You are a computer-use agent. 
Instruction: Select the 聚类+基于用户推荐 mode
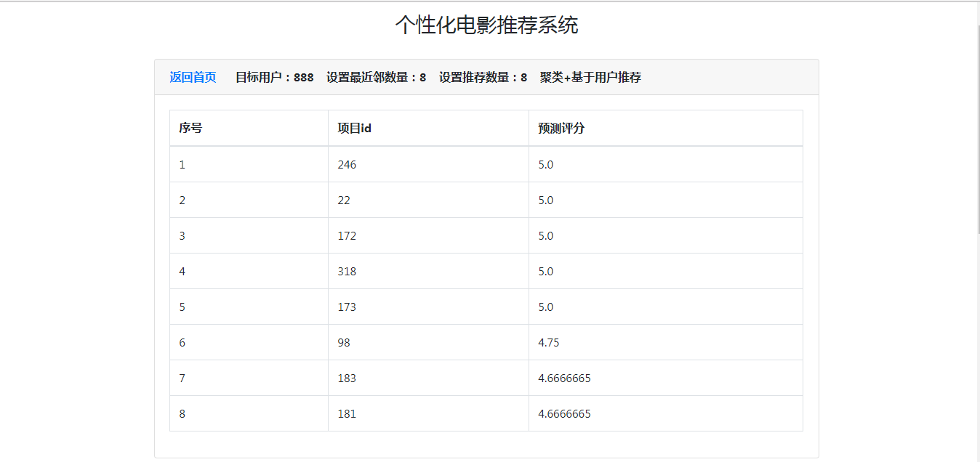(x=590, y=77)
